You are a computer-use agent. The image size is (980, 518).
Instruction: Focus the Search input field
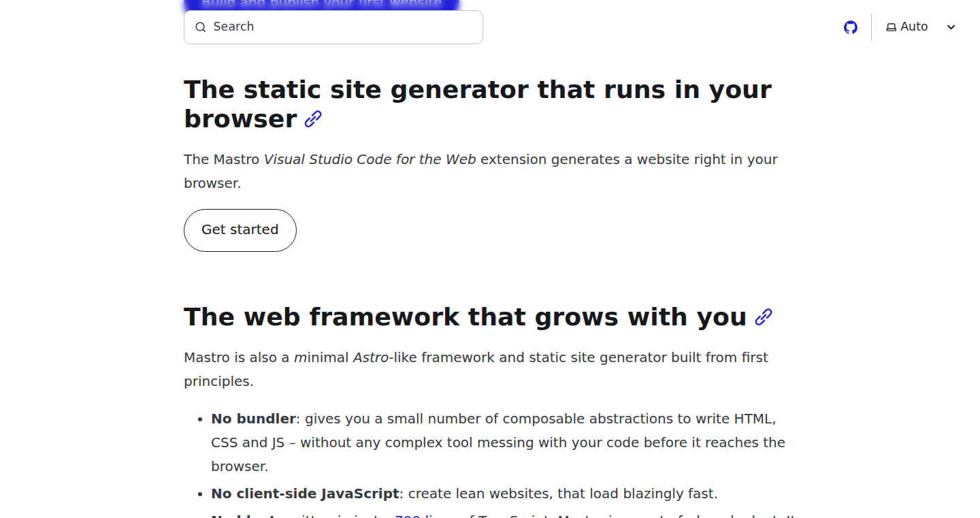coord(333,27)
